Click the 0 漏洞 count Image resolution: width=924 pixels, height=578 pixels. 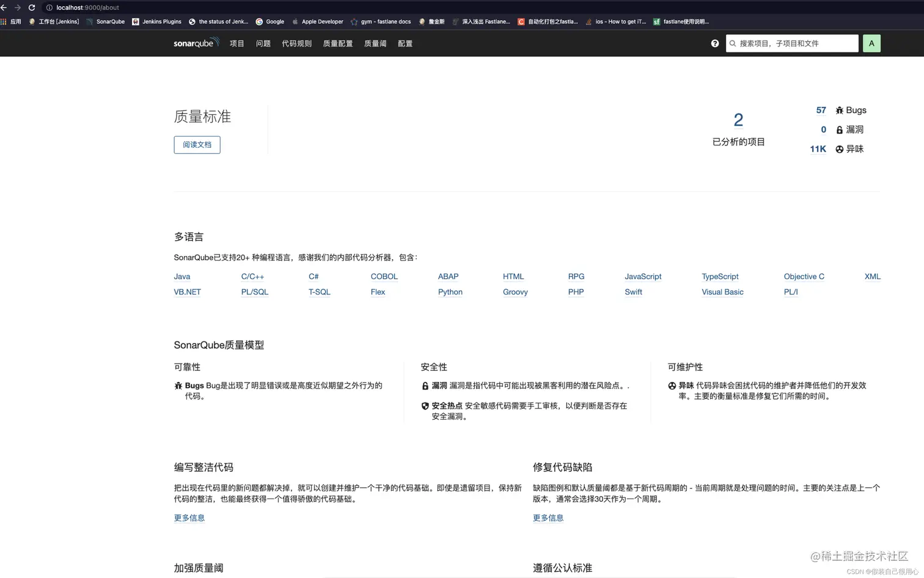point(823,130)
